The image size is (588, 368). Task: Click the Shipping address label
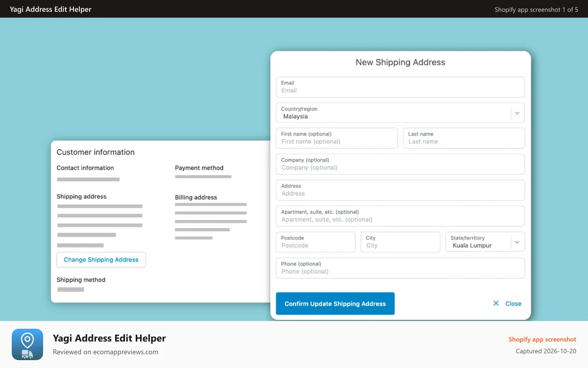coord(81,196)
